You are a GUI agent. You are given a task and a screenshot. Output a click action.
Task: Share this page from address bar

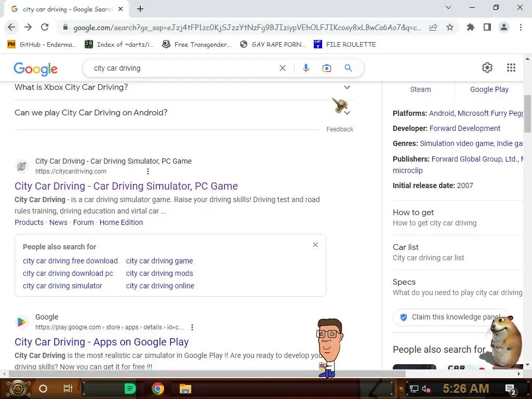(433, 27)
